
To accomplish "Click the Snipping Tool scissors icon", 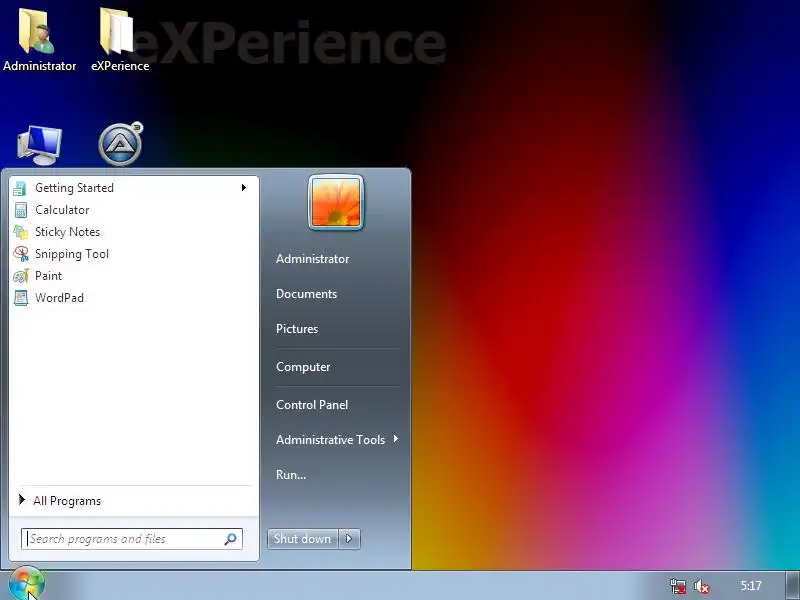I will (20, 254).
